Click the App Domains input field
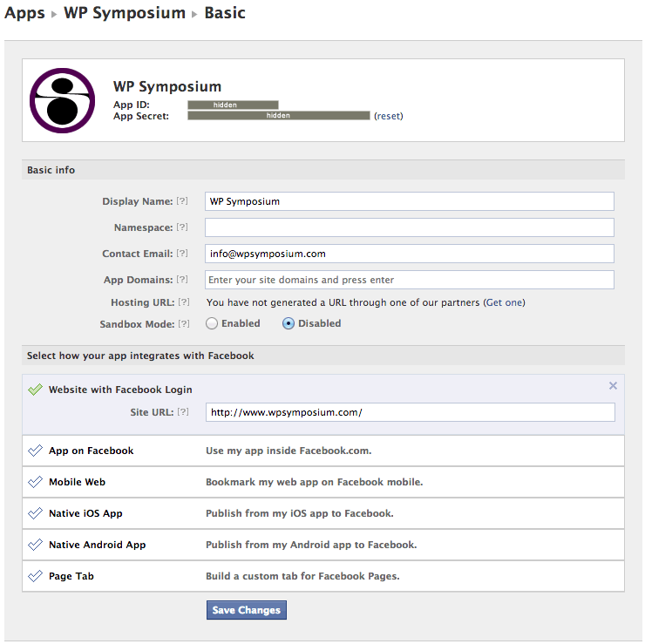The height and width of the screenshot is (644, 645). pyautogui.click(x=410, y=280)
